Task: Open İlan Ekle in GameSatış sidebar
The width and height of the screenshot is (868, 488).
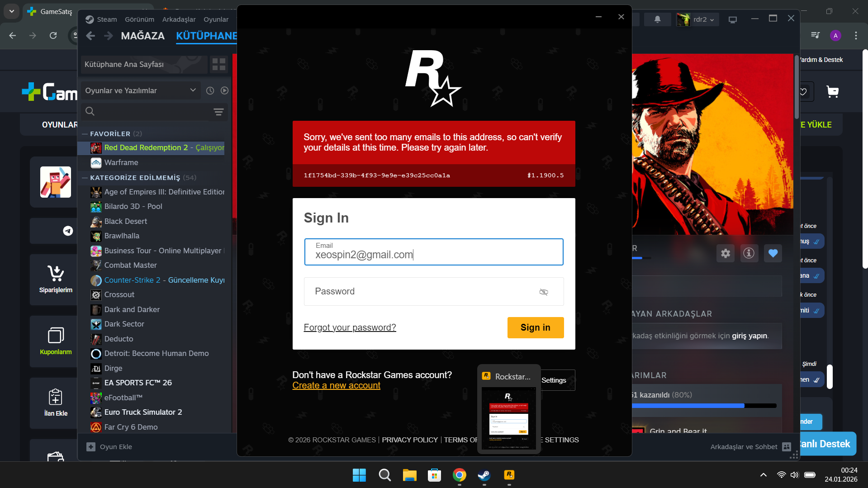Action: coord(56,403)
